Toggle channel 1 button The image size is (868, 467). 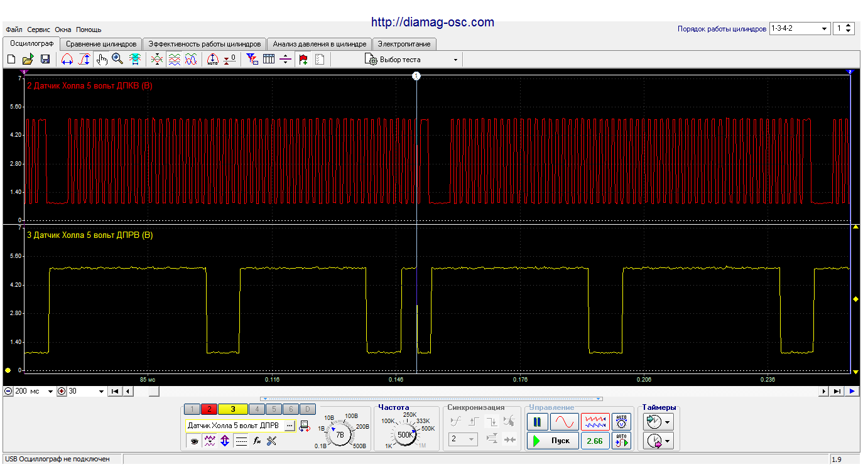pos(192,409)
